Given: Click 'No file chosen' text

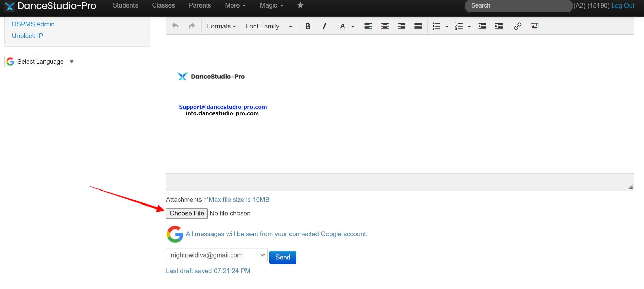Looking at the screenshot, I should tap(230, 213).
